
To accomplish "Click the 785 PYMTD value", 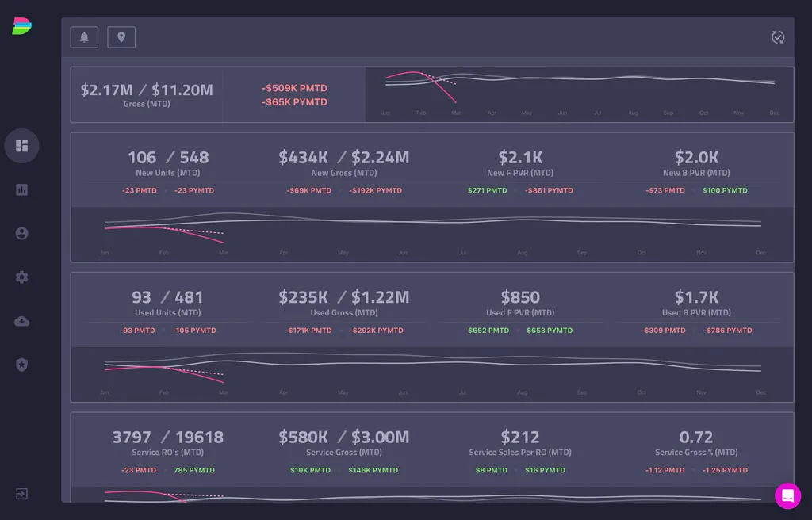I will tap(194, 470).
